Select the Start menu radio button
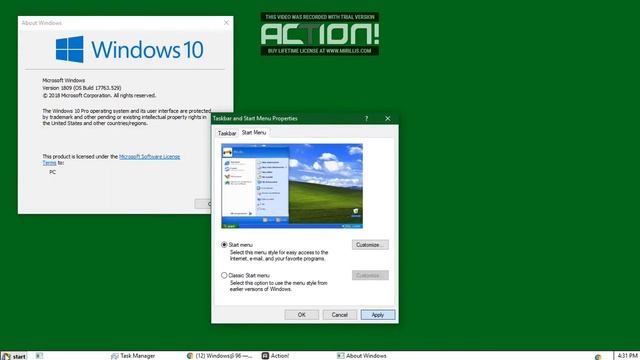Image resolution: width=640 pixels, height=360 pixels. (224, 245)
